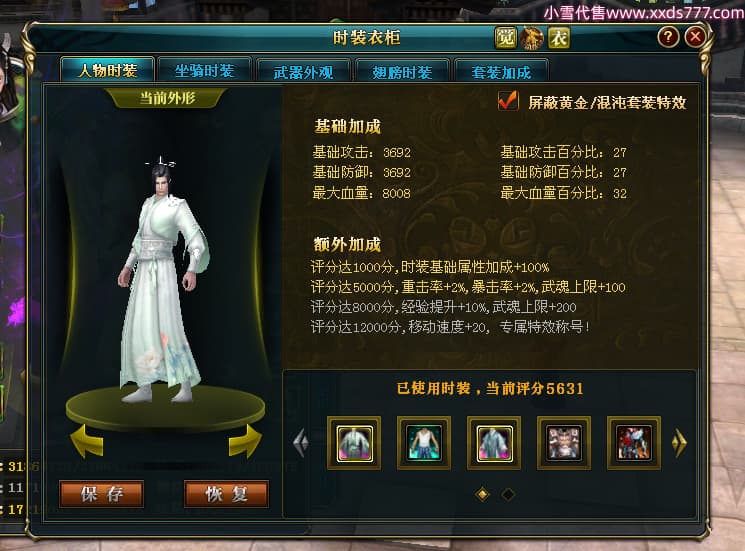
Task: Show next costumes with right gold arrow
Action: (679, 443)
